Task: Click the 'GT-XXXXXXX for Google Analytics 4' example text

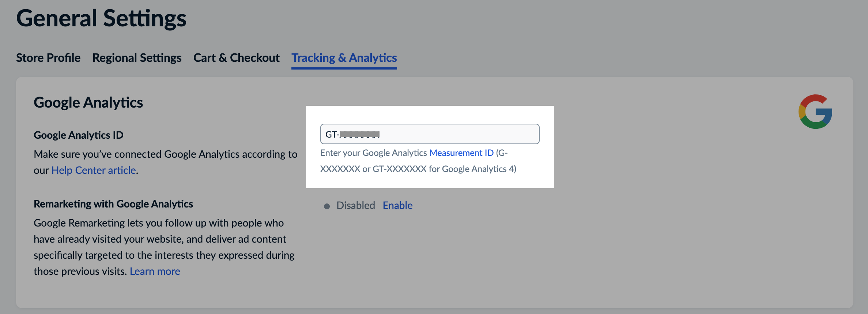Action: [444, 169]
